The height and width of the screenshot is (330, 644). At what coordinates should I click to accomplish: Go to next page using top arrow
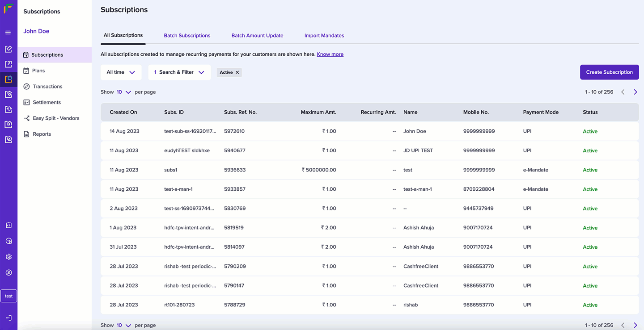coord(635,92)
